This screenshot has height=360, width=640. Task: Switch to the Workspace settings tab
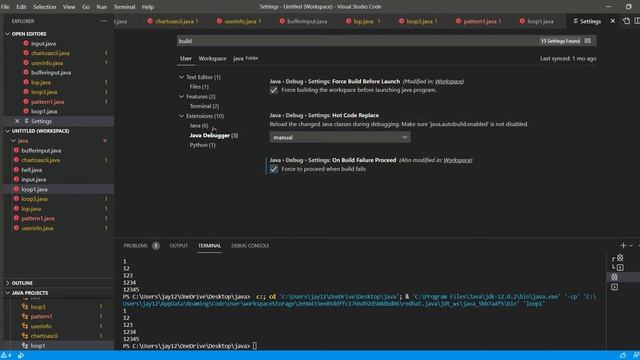212,58
